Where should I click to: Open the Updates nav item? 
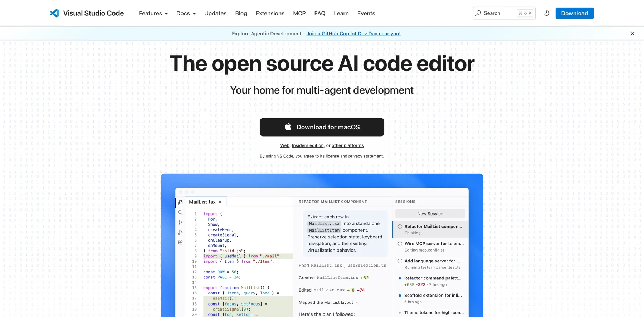pos(215,13)
